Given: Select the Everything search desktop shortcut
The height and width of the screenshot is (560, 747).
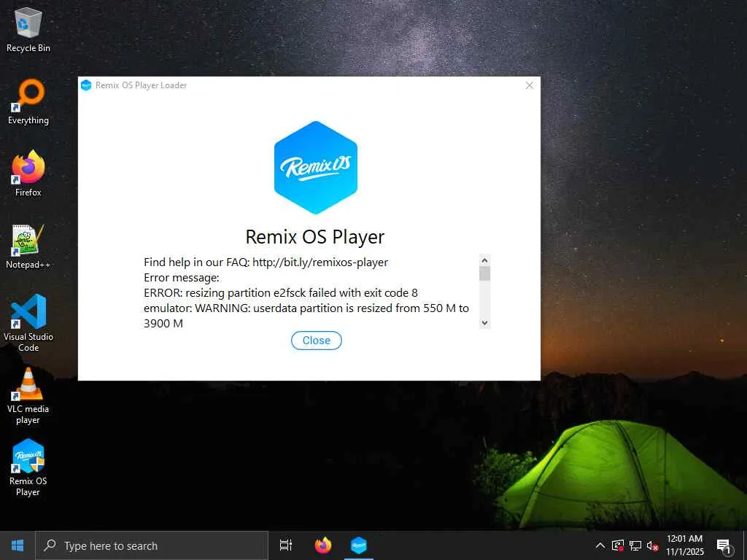Looking at the screenshot, I should 28,102.
